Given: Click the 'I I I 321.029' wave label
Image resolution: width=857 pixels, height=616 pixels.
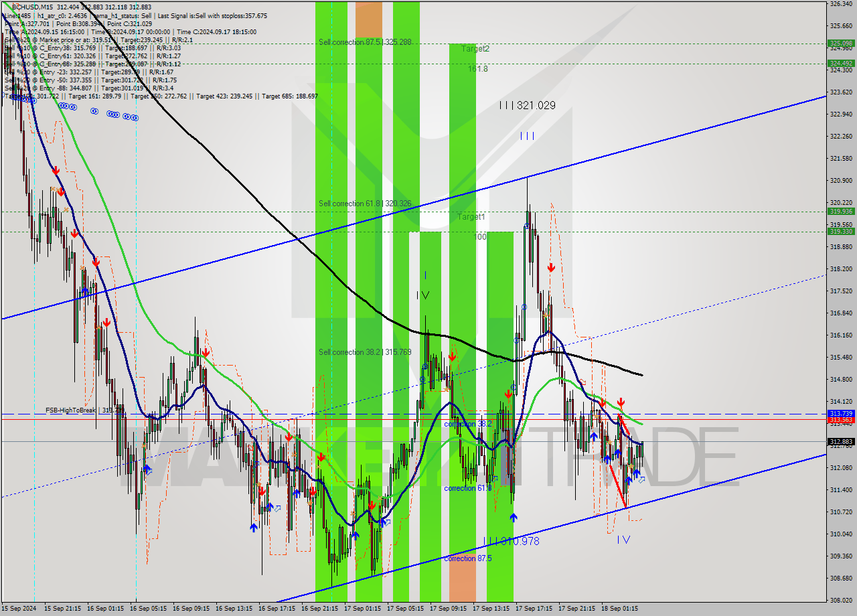Looking at the screenshot, I should pos(527,105).
